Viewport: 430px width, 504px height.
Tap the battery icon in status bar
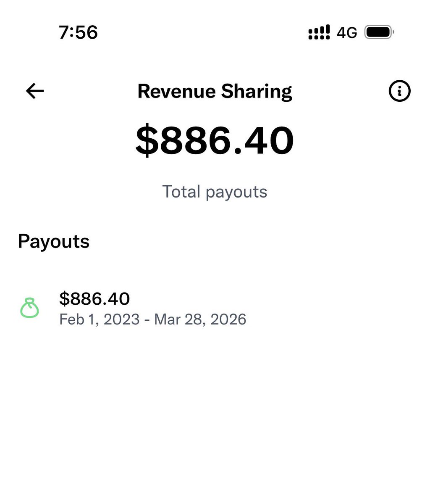click(379, 32)
